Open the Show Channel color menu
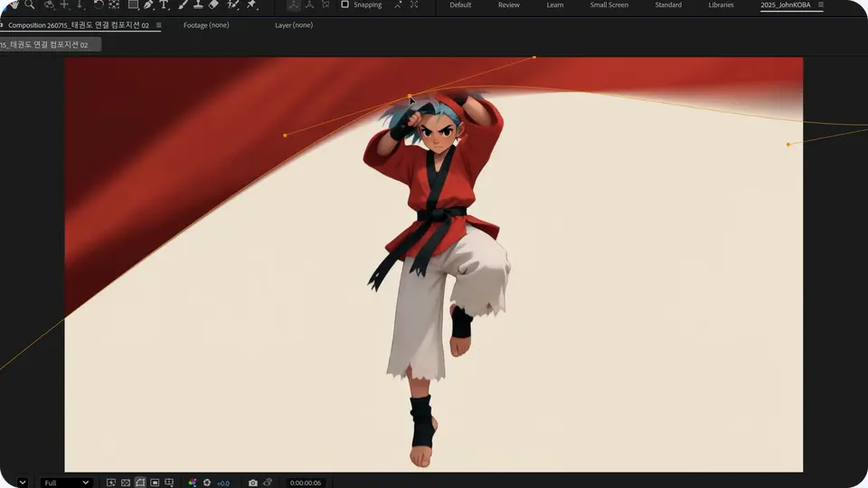The height and width of the screenshot is (488, 868). pyautogui.click(x=192, y=483)
